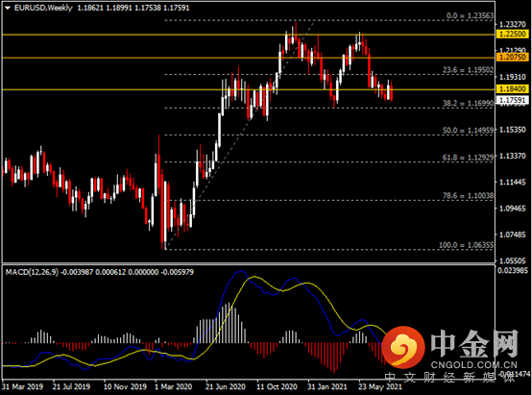Select the 1 Mar 2020 date marker
532x395 pixels.
[x=174, y=386]
